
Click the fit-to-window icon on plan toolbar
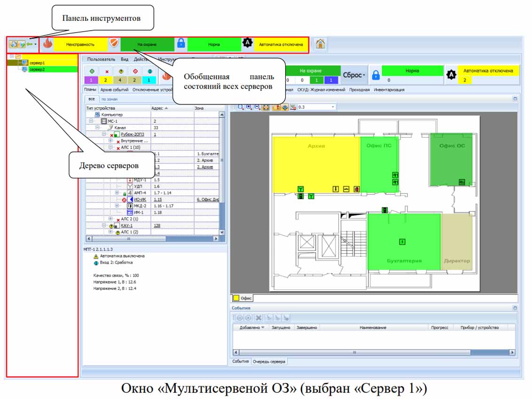(x=266, y=107)
